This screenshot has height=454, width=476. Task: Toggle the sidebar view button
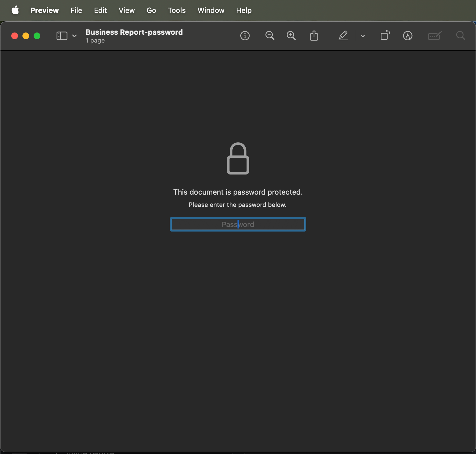pos(62,36)
